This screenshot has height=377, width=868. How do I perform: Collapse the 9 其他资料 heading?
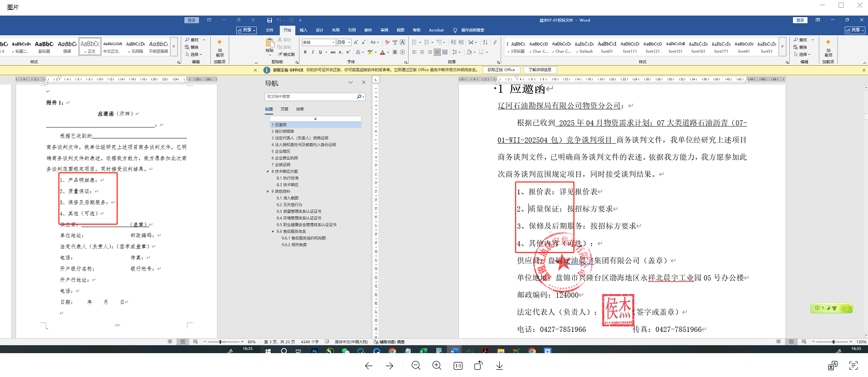pos(268,191)
